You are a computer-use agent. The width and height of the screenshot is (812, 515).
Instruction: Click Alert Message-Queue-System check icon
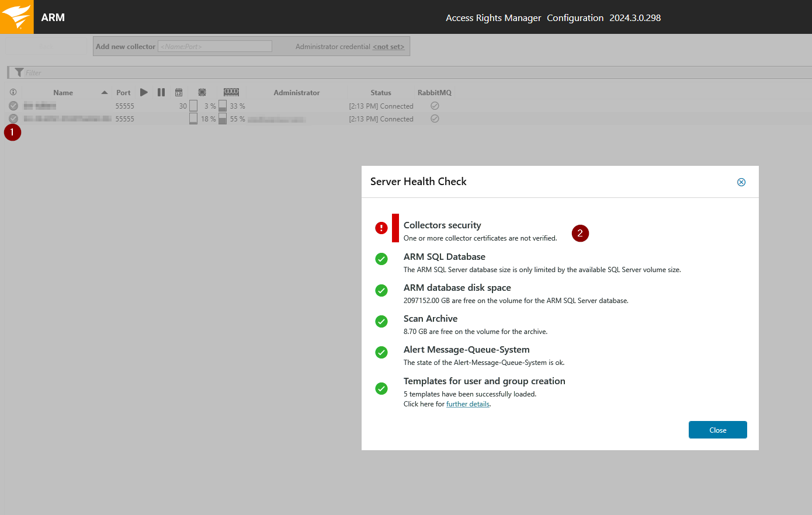tap(381, 352)
